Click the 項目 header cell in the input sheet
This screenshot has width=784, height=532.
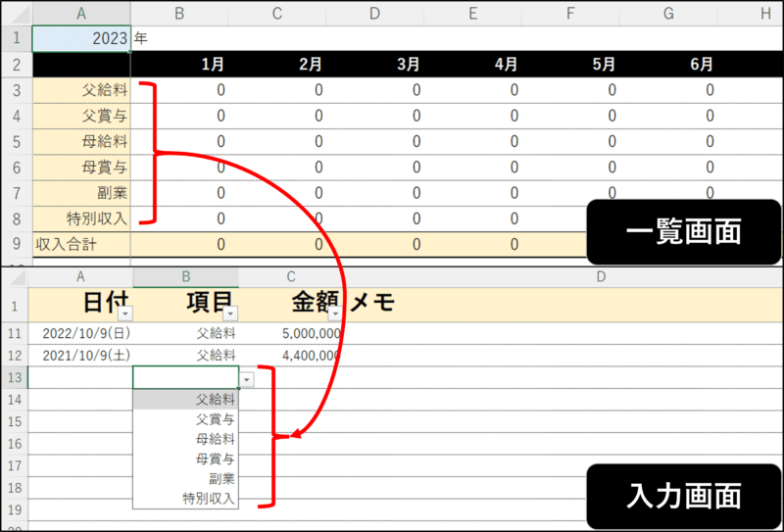(x=186, y=305)
